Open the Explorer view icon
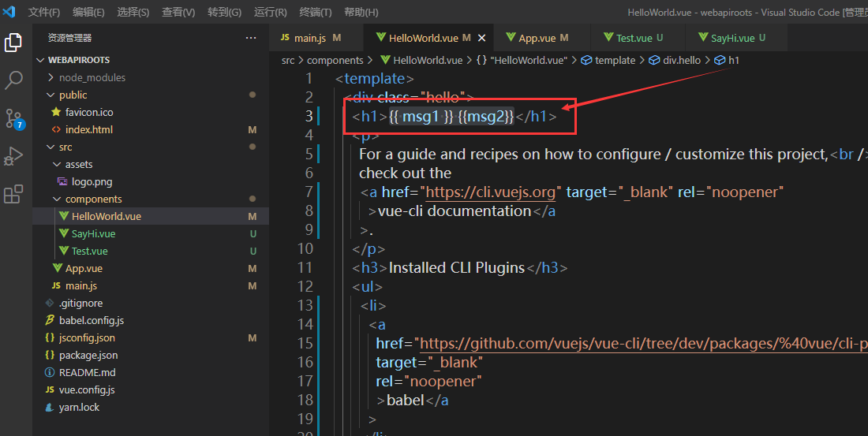The image size is (868, 436). tap(13, 43)
